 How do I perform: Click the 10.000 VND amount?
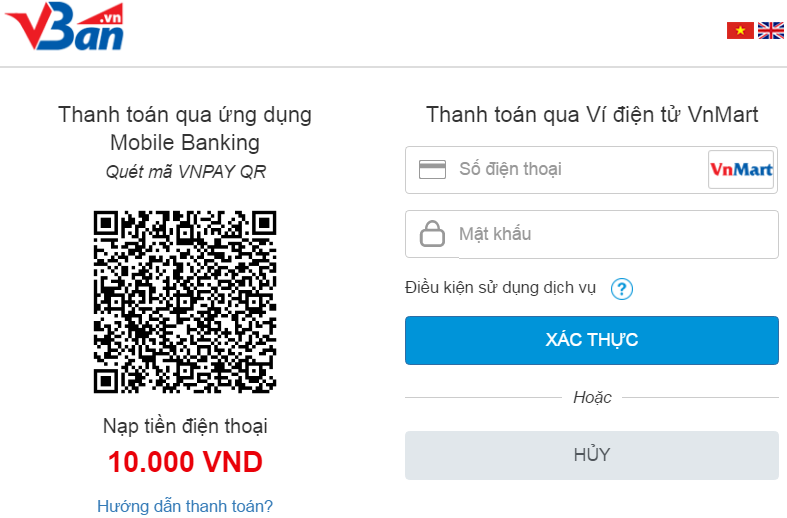point(185,462)
